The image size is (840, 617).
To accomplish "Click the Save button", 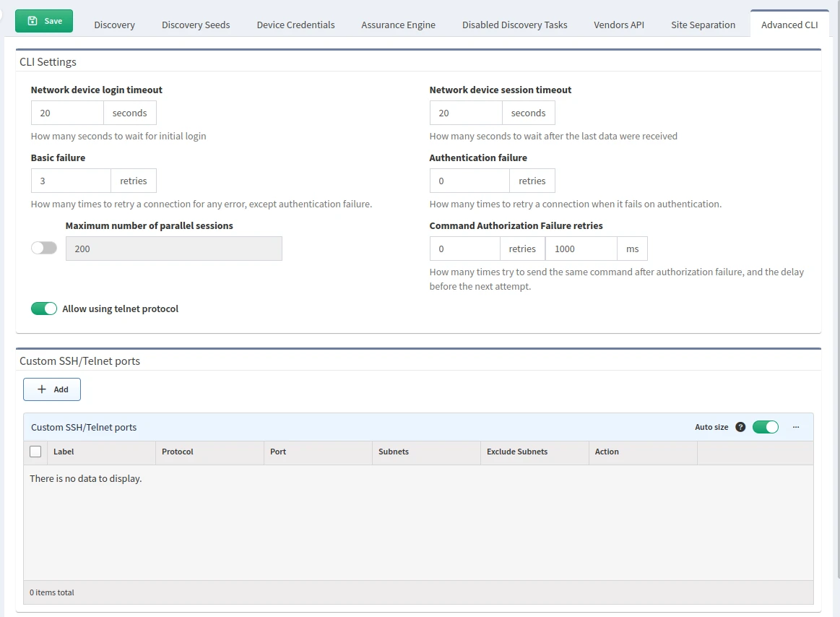I will (x=44, y=21).
